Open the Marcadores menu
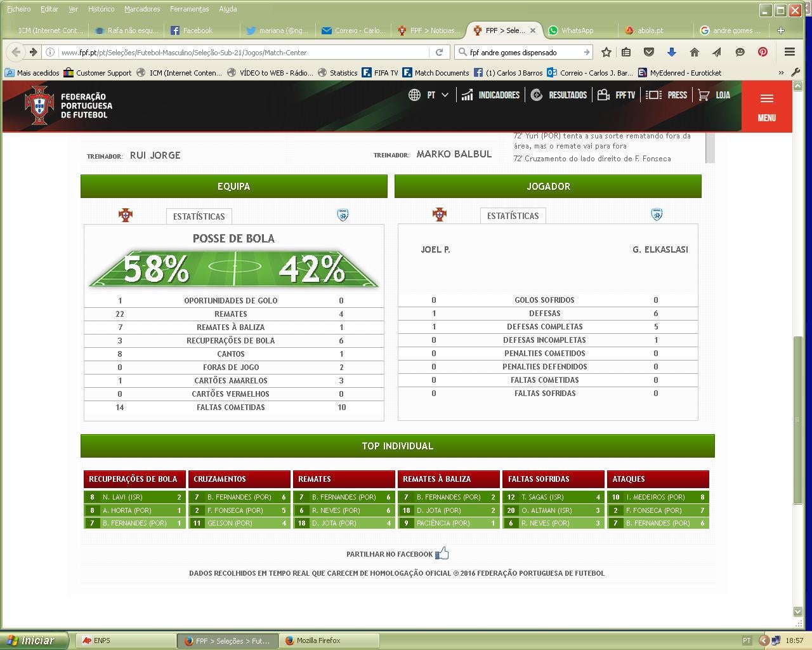Image resolution: width=812 pixels, height=650 pixels. 142,9
